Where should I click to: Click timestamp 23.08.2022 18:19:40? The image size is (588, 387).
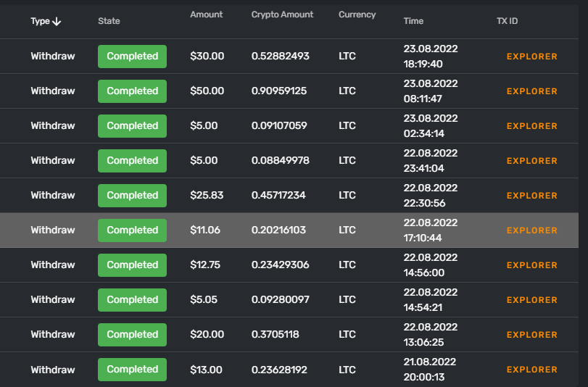click(x=431, y=57)
